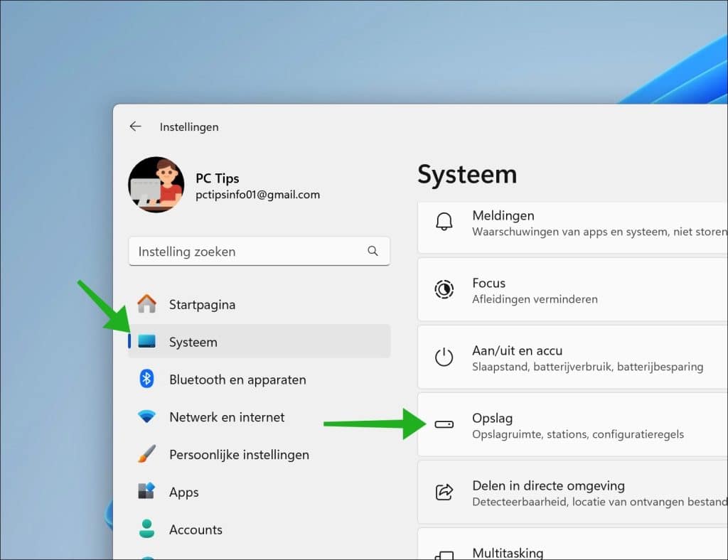Image resolution: width=728 pixels, height=560 pixels.
Task: Click the magnifier icon in search box
Action: 373,251
